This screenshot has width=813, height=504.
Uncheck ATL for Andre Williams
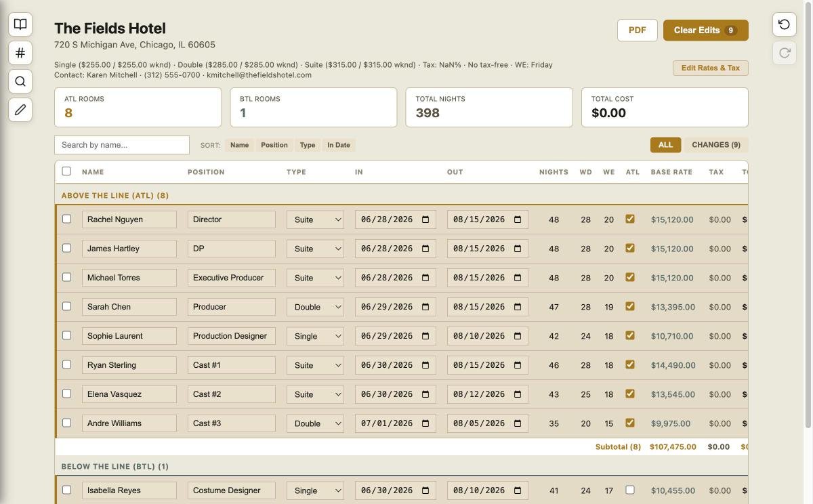pos(630,423)
